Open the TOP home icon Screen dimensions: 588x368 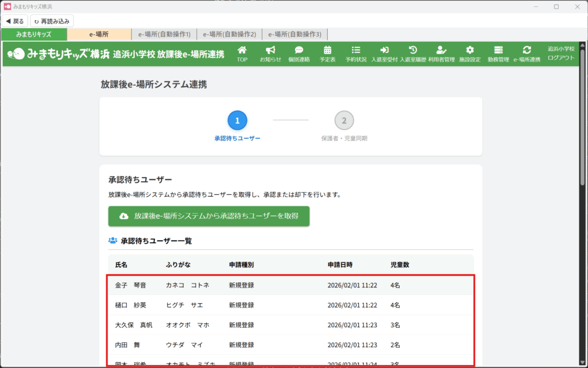pyautogui.click(x=242, y=50)
